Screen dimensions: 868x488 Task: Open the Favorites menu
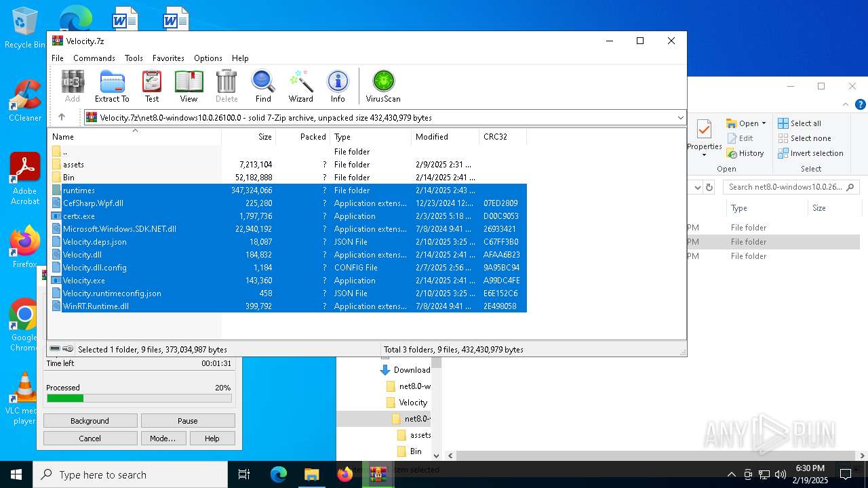pyautogui.click(x=168, y=58)
